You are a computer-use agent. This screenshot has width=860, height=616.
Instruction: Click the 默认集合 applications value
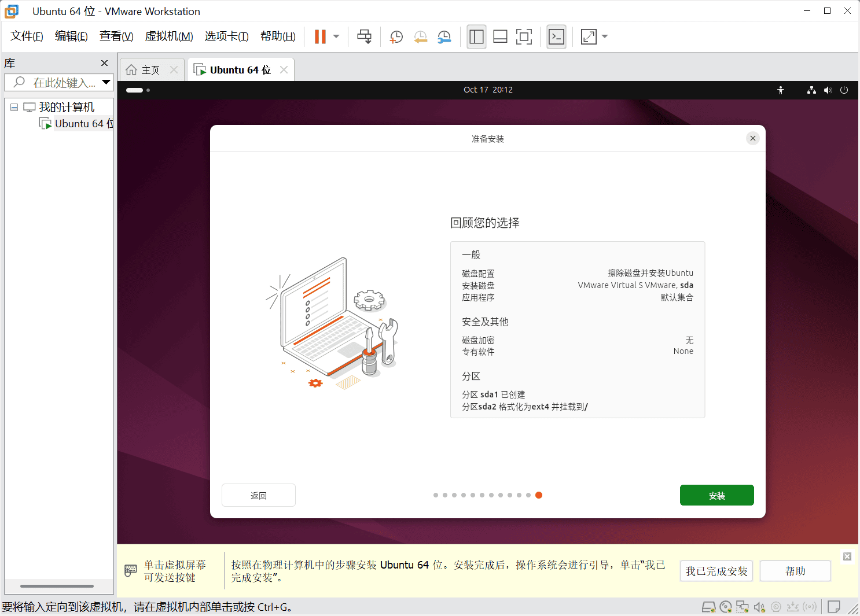click(x=677, y=297)
